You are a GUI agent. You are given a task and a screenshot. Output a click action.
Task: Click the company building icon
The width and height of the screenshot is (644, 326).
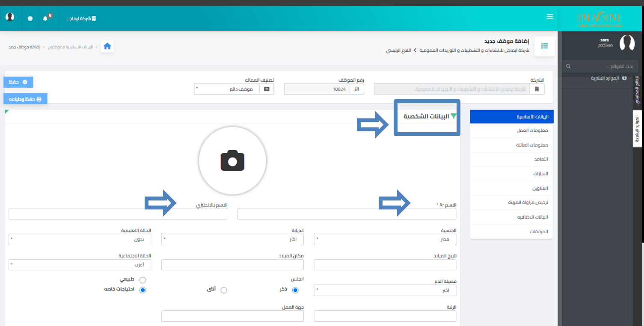pyautogui.click(x=537, y=89)
